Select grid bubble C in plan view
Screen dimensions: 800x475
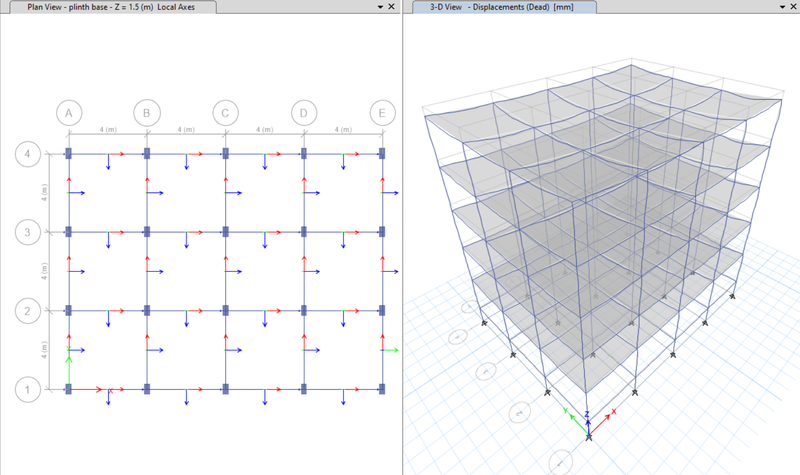click(x=226, y=113)
